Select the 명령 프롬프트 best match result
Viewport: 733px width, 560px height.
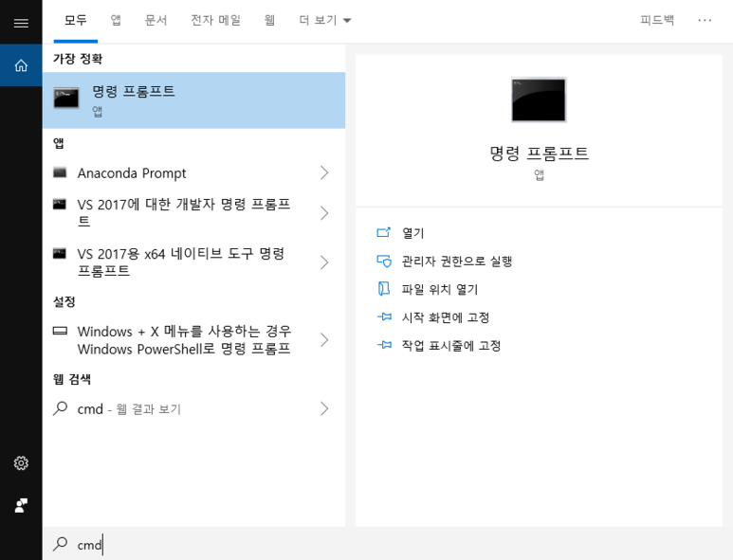pos(194,99)
